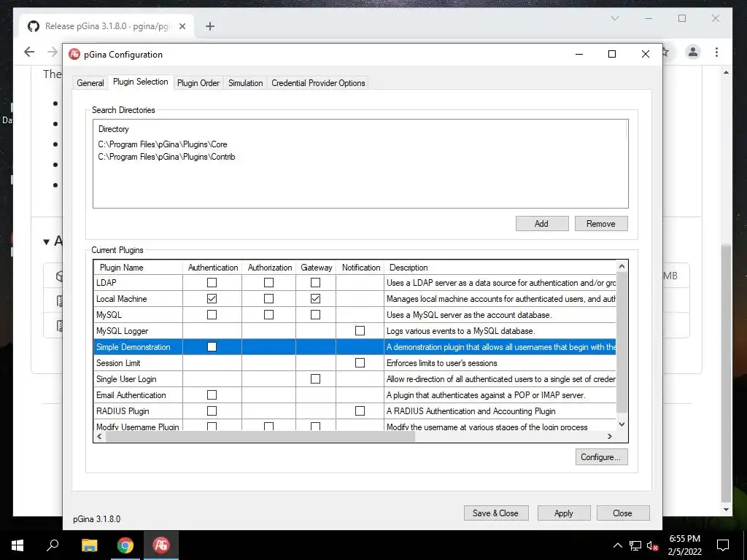Enable MySQL Authentication checkbox

tap(212, 315)
